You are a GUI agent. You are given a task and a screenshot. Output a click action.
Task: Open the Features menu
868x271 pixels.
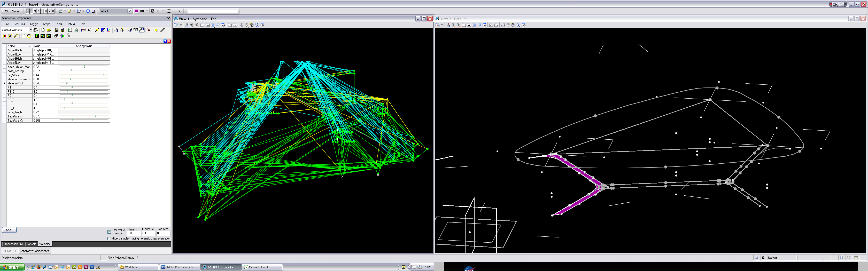point(19,24)
